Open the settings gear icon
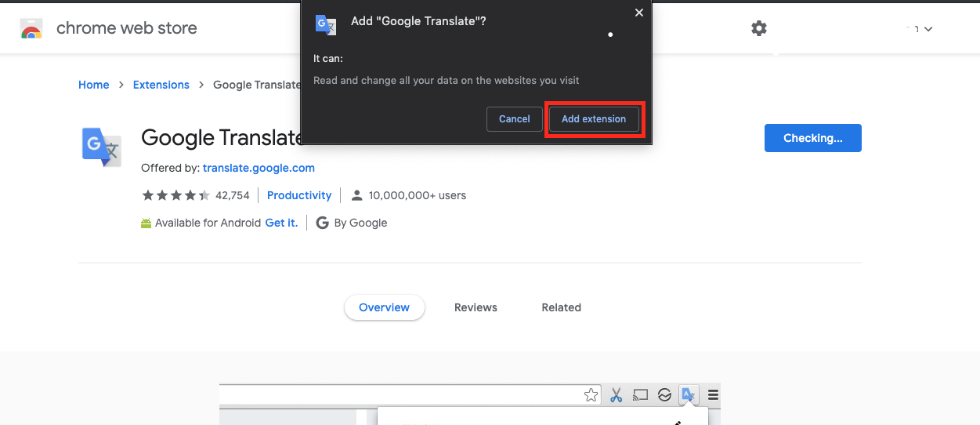The image size is (980, 425). [x=759, y=29]
